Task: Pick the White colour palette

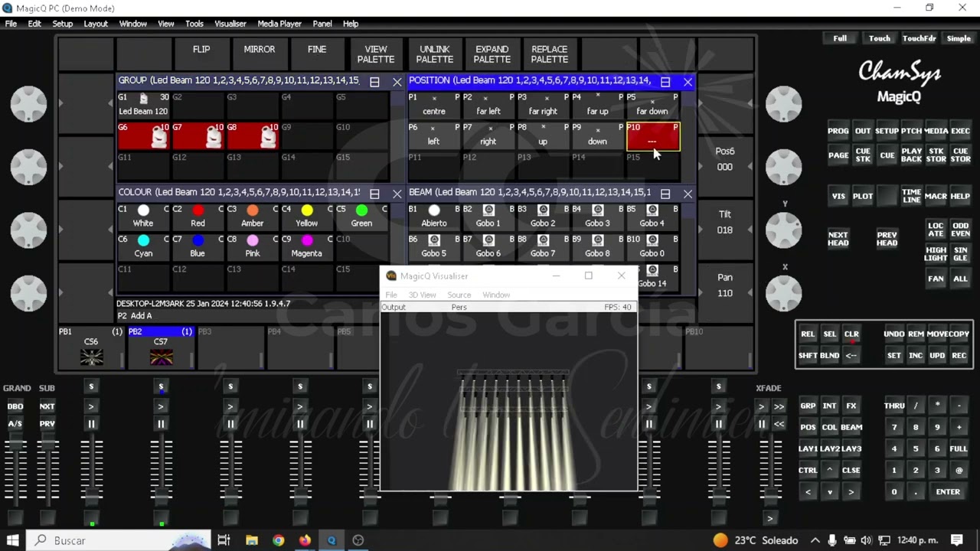Action: click(143, 216)
